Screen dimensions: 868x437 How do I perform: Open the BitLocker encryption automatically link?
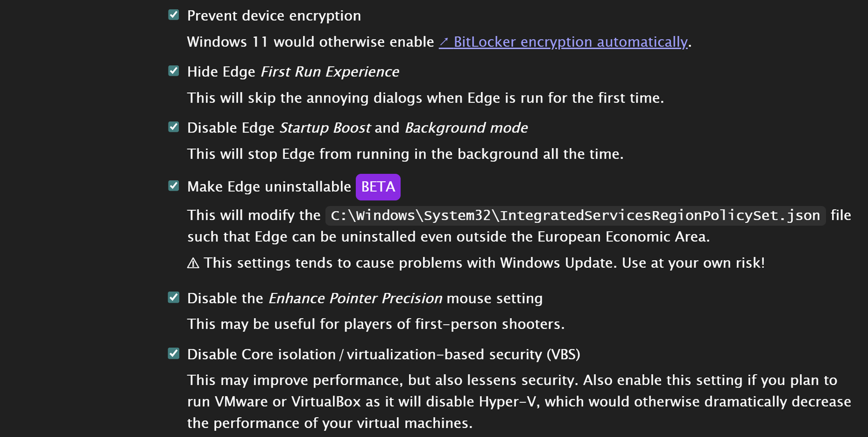[x=570, y=42]
